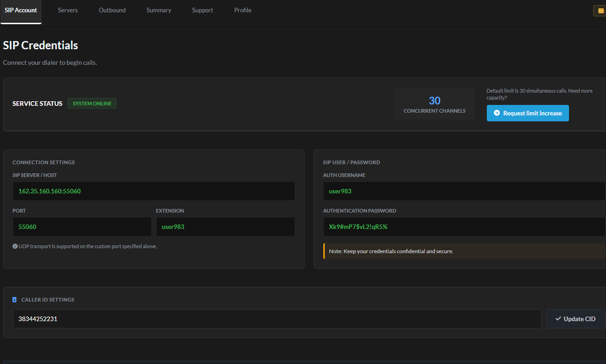This screenshot has width=606, height=364.
Task: Select the Port field showing 55060
Action: pyautogui.click(x=82, y=227)
